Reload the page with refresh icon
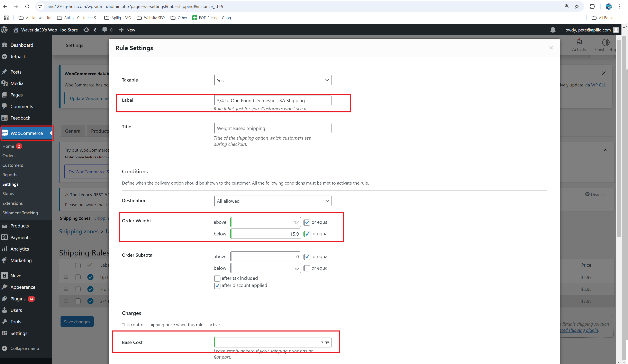 point(27,7)
